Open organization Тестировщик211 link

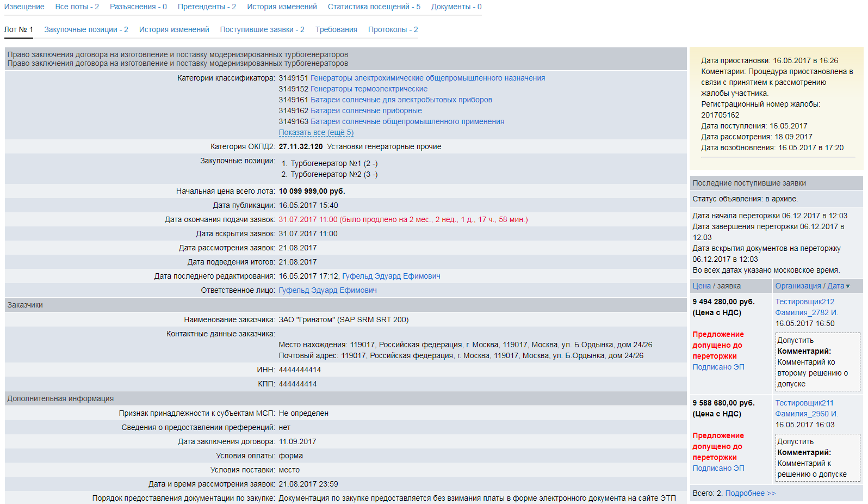click(x=804, y=403)
